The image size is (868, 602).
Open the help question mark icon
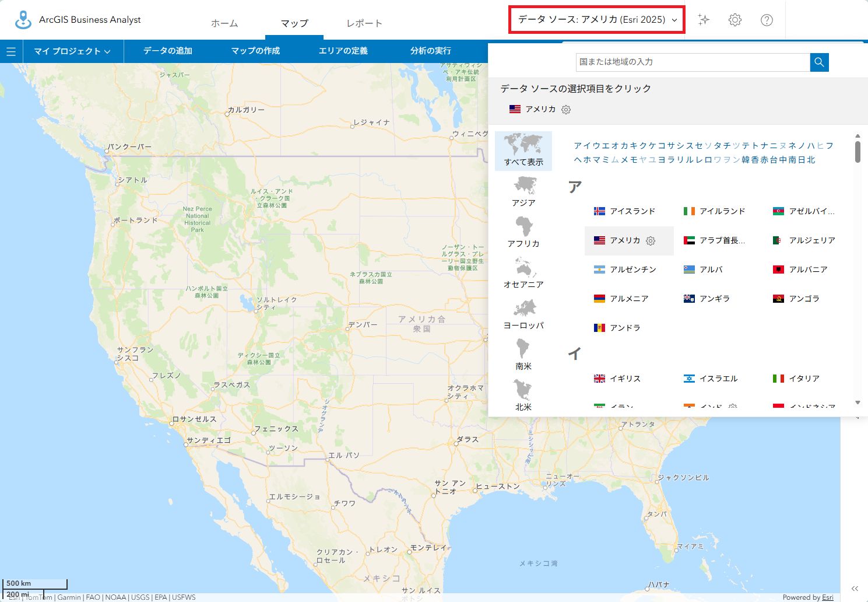767,20
